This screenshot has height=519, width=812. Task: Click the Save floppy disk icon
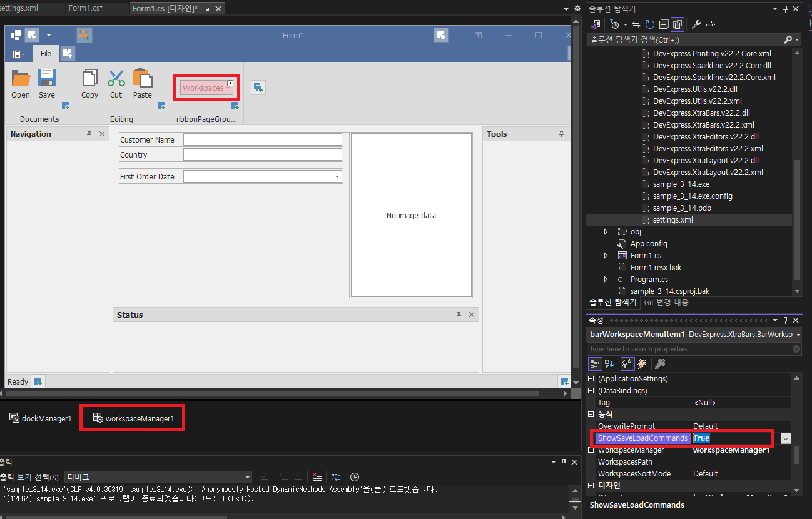point(47,78)
